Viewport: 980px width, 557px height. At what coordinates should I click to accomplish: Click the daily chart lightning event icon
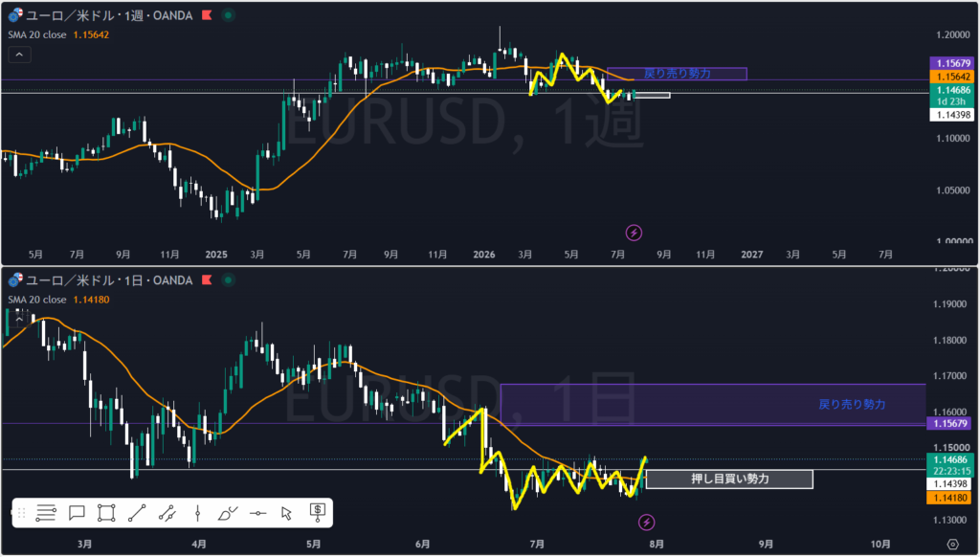(x=646, y=522)
